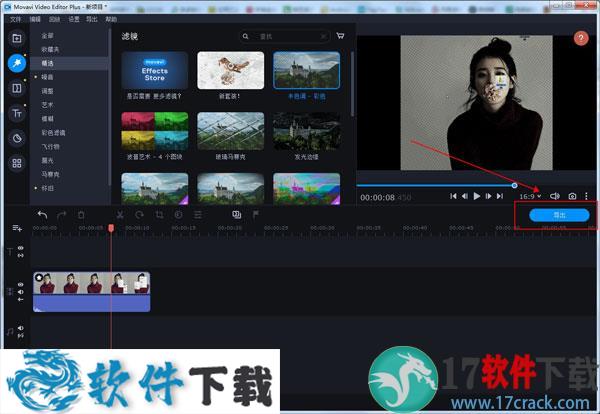Open the 设置 menu
The height and width of the screenshot is (414, 600).
[73, 19]
